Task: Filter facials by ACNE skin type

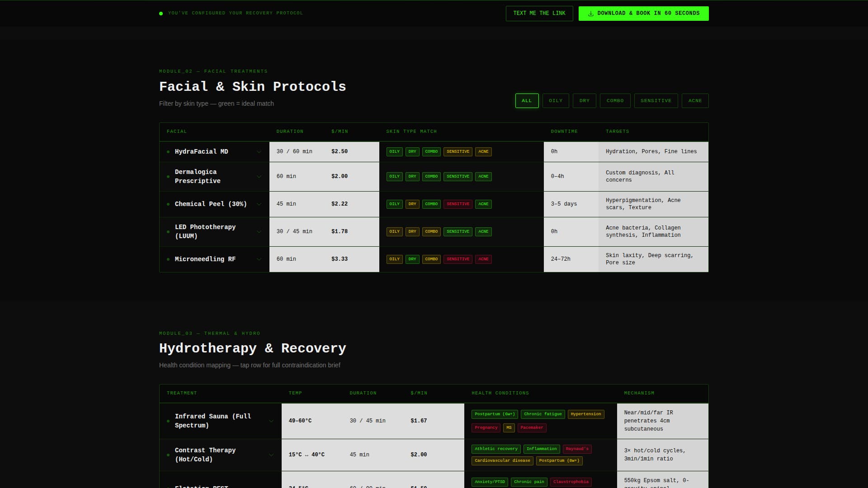Action: click(695, 101)
